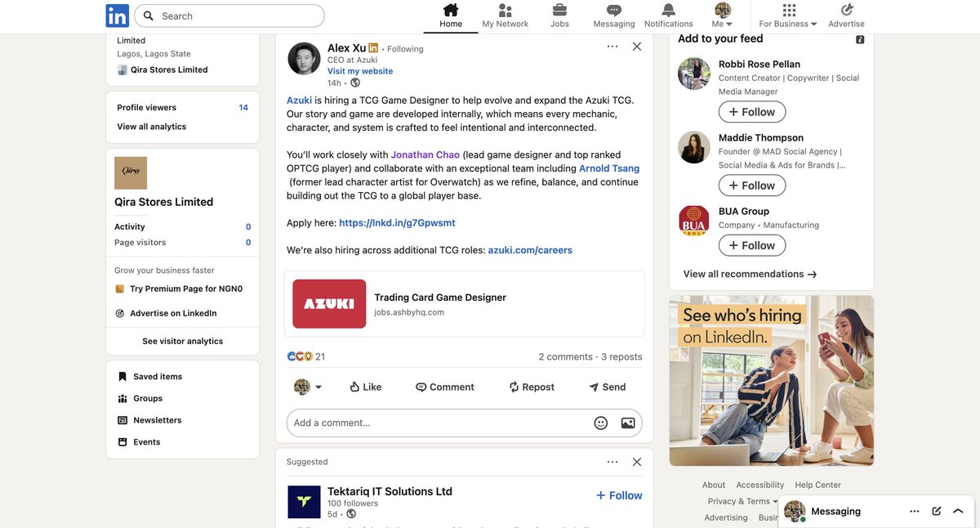This screenshot has height=528, width=980.
Task: Open My Network tab
Action: click(x=506, y=16)
